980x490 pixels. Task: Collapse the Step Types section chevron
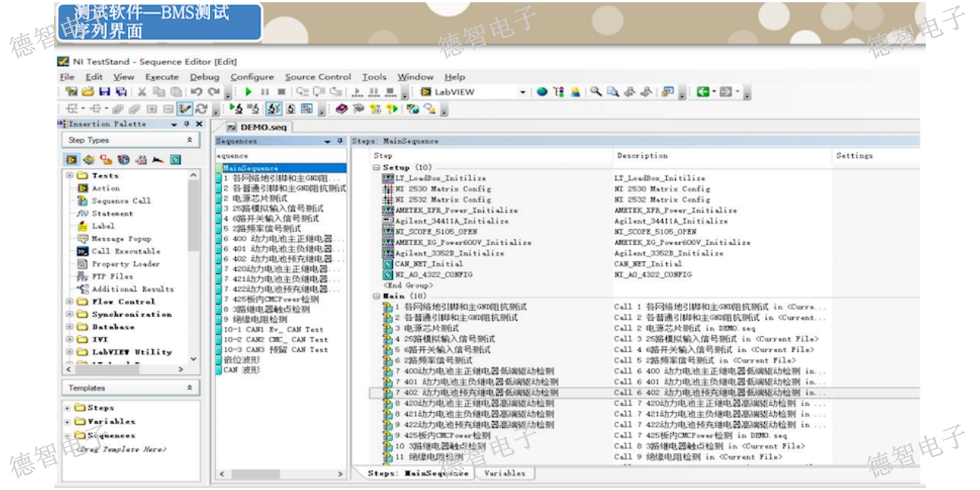pyautogui.click(x=190, y=140)
